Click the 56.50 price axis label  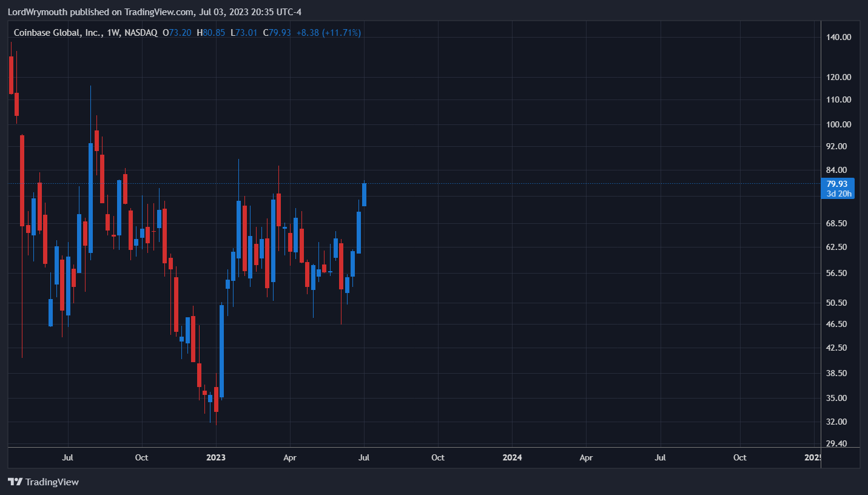(x=837, y=274)
